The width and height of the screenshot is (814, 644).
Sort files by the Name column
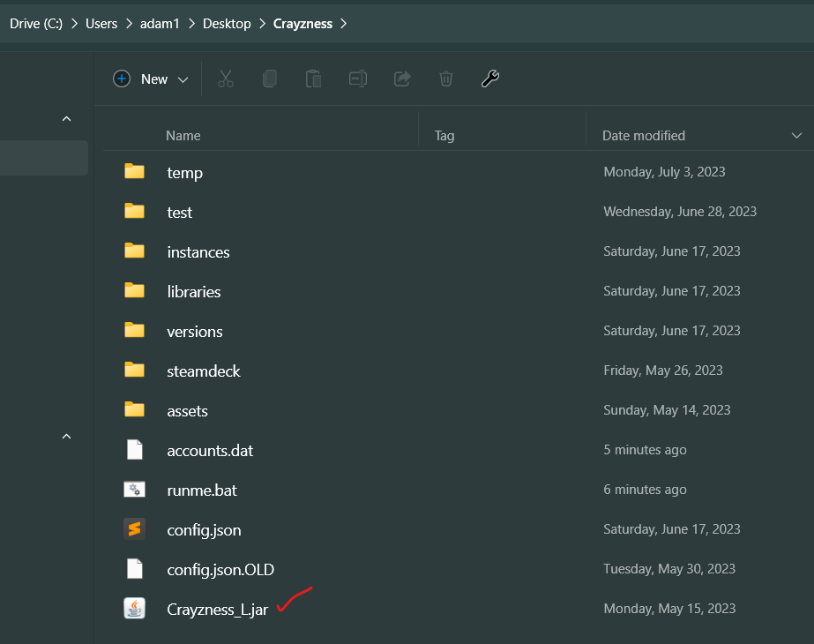click(x=183, y=135)
